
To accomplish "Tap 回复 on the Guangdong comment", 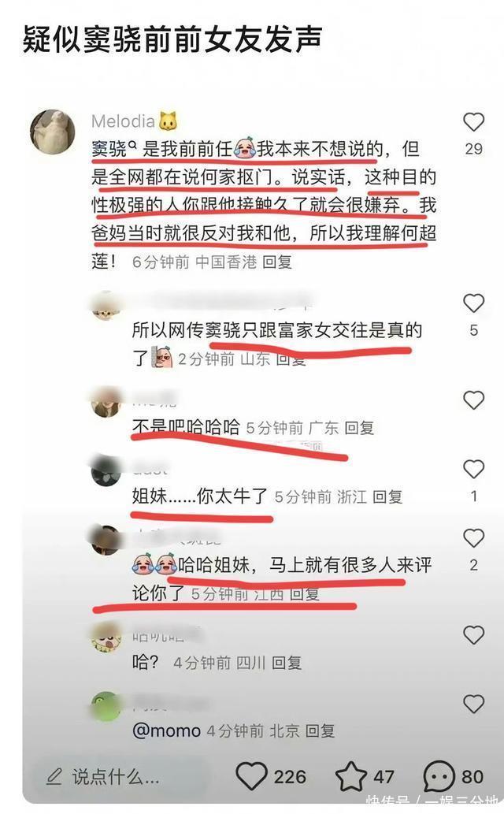I will tap(359, 429).
